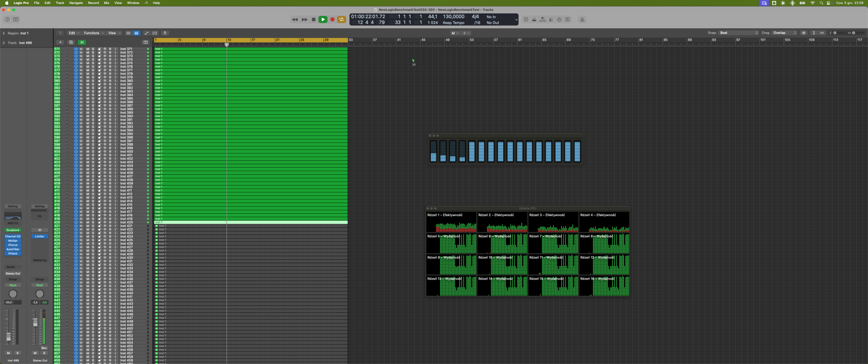
Task: Open the Navigate menu
Action: click(76, 3)
